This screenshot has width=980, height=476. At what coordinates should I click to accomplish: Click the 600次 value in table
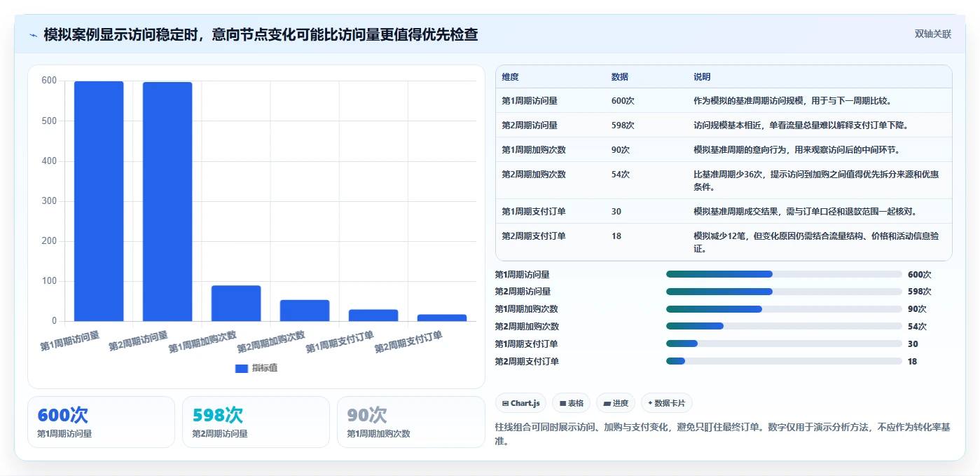tap(623, 101)
